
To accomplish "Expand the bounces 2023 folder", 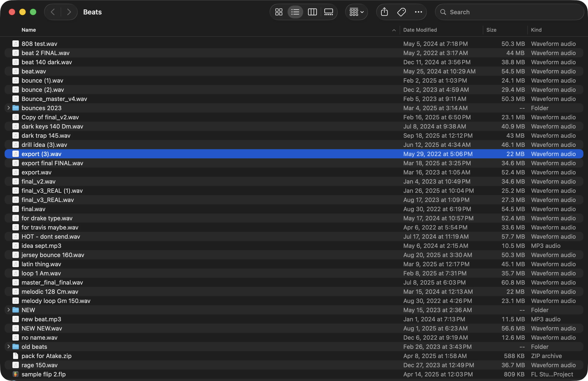I will (x=8, y=108).
